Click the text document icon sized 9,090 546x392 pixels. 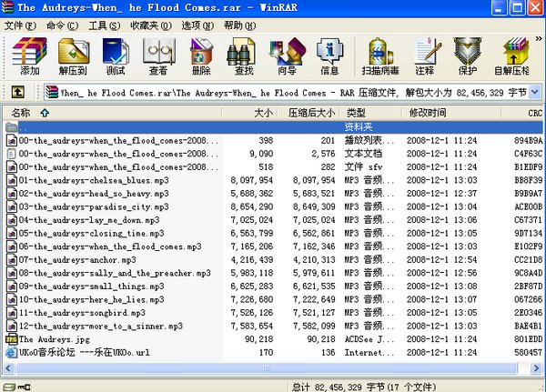point(12,154)
